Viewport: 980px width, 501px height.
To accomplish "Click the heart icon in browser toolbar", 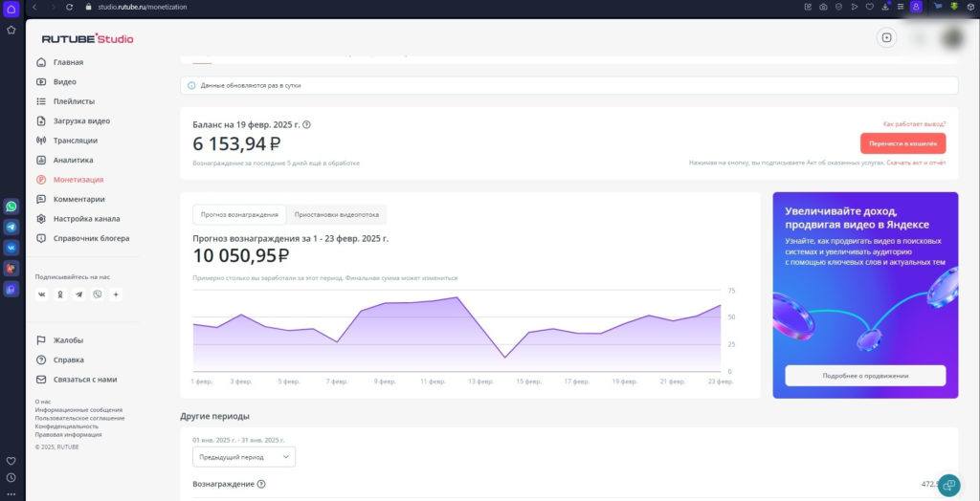I will (x=869, y=7).
